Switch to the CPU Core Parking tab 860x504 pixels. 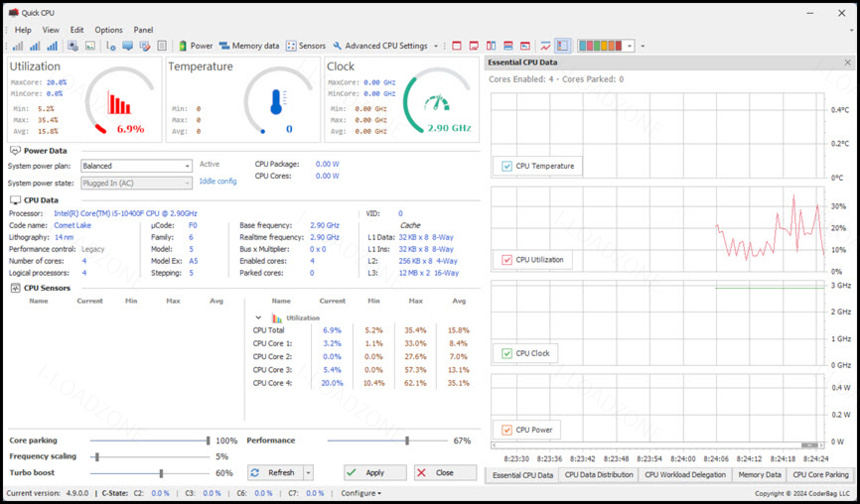pos(821,475)
